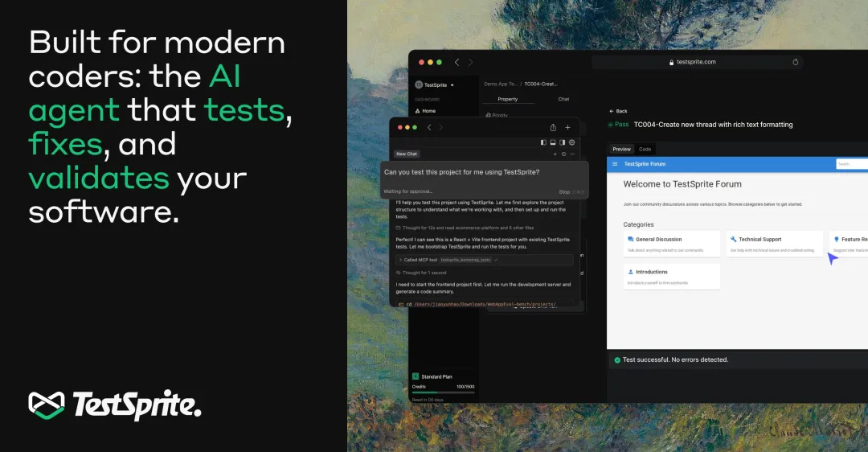This screenshot has width=868, height=452.
Task: Expand the 'Called MCP tool' row
Action: point(401,260)
